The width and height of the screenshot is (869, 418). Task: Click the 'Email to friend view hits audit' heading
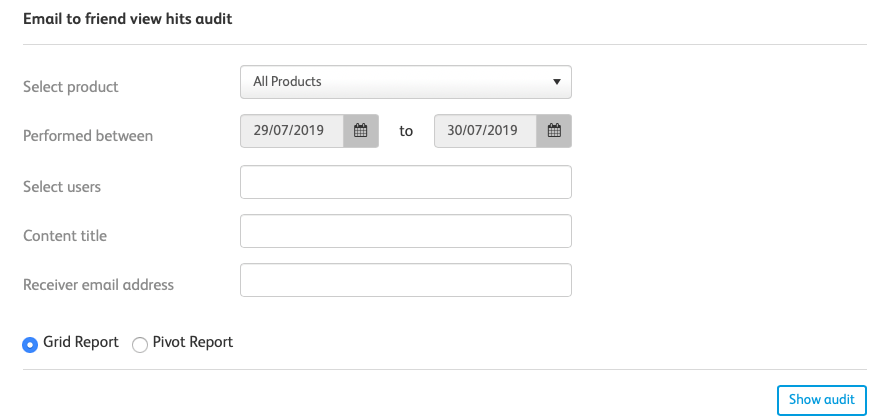(128, 18)
